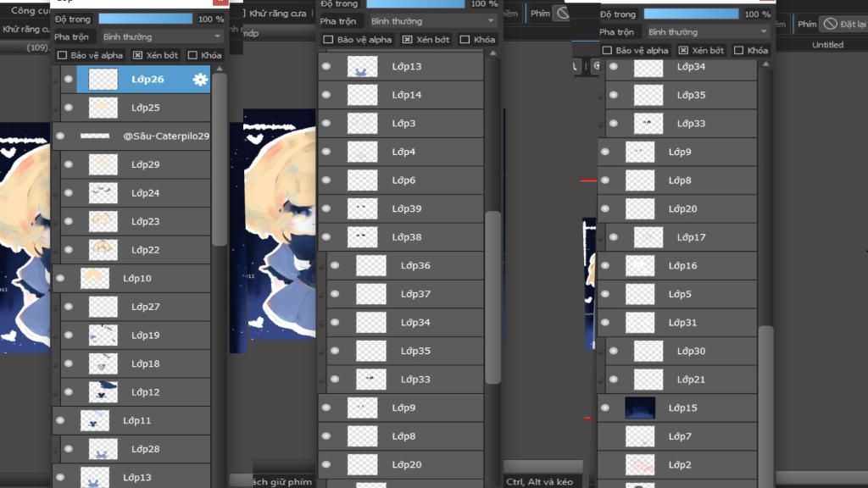The width and height of the screenshot is (868, 488).
Task: Click scroll-up arrow of left layer list
Action: (x=220, y=69)
